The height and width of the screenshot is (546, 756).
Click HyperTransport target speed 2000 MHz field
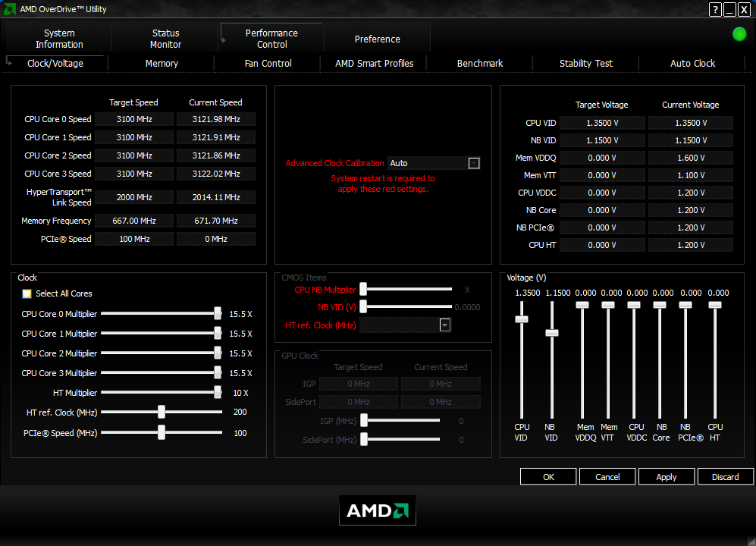134,197
